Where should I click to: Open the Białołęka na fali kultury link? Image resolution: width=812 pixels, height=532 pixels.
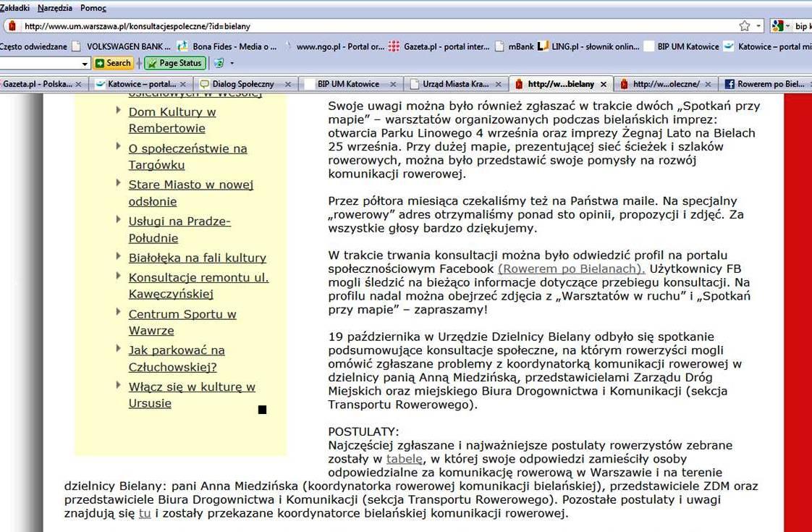point(198,258)
